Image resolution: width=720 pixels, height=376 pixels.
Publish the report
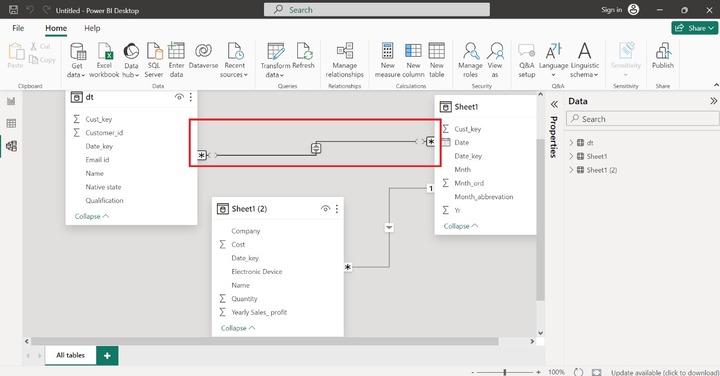click(x=663, y=56)
